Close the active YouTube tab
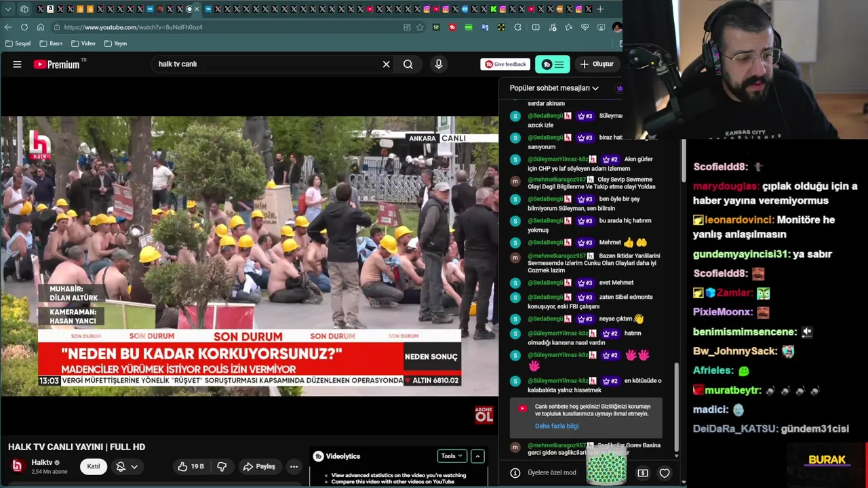Screen dimensions: 868x488 [197, 9]
